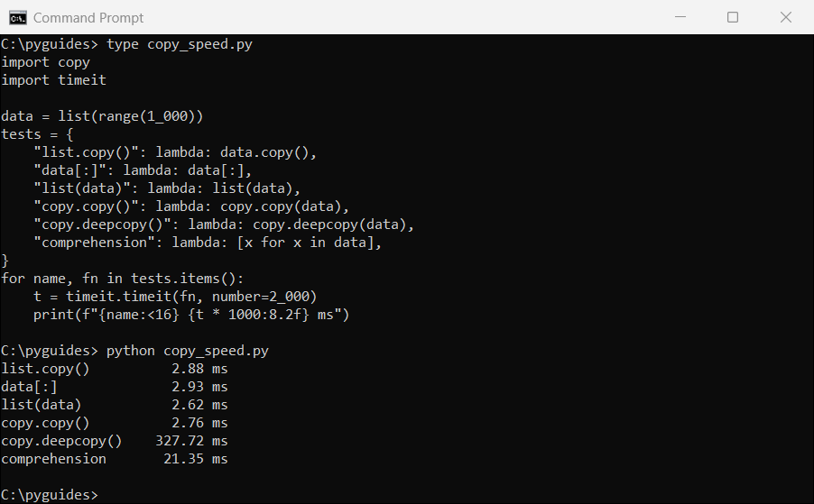Click the '2.76 ms' result value
This screenshot has width=814, height=504.
199,423
